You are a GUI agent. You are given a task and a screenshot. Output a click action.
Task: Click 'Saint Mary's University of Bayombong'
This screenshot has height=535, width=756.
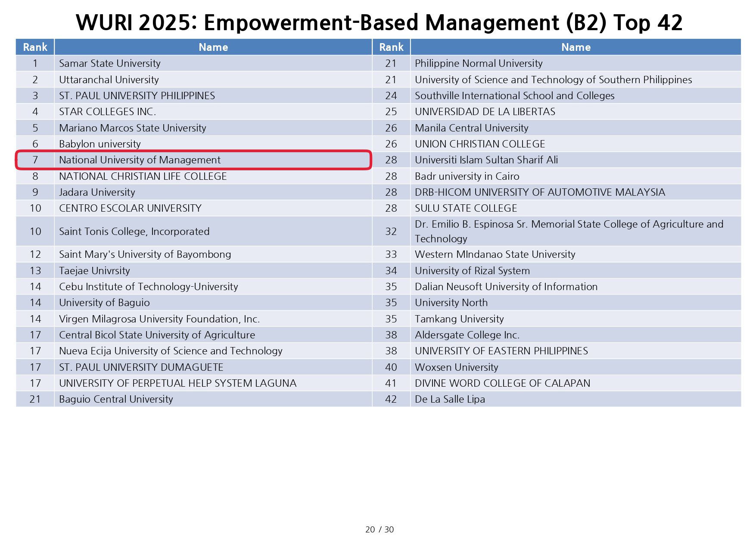pos(145,254)
